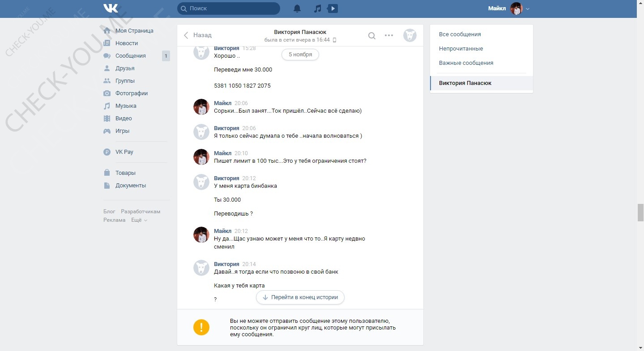Open Фотографии in the sidebar

(x=132, y=93)
